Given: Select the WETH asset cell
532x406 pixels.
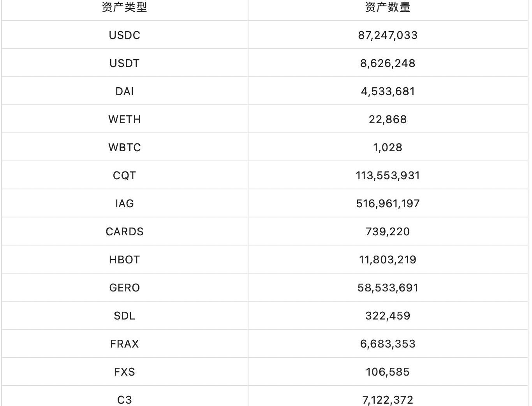Looking at the screenshot, I should point(125,119).
